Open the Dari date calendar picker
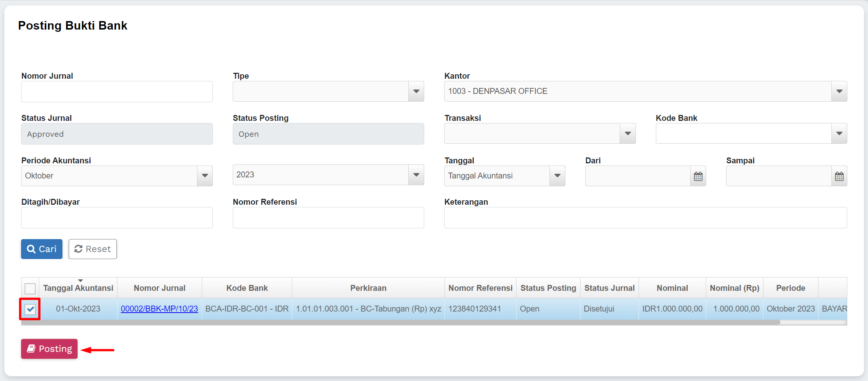The width and height of the screenshot is (868, 381). tap(698, 176)
